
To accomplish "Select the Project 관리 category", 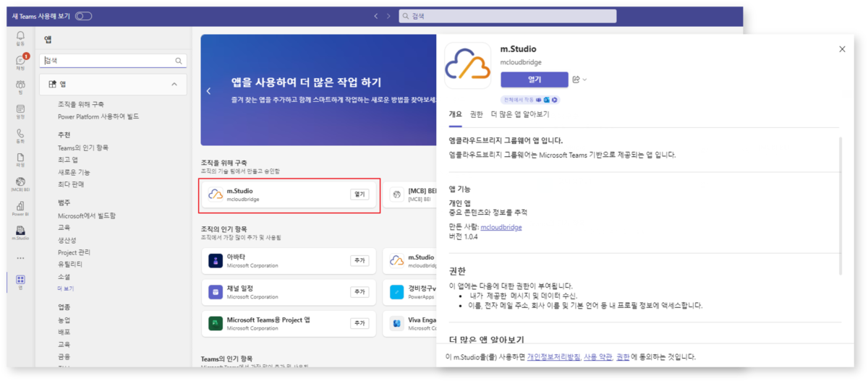I will pos(74,252).
